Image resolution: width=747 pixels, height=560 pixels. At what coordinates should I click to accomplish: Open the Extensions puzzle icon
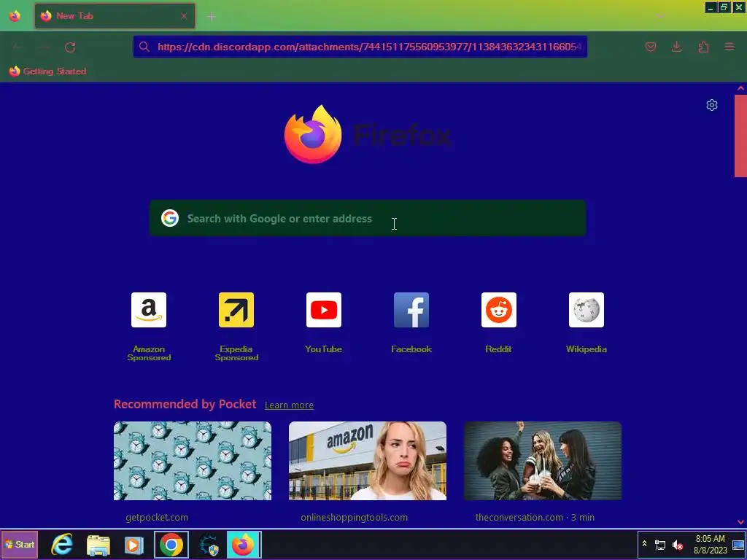click(703, 47)
